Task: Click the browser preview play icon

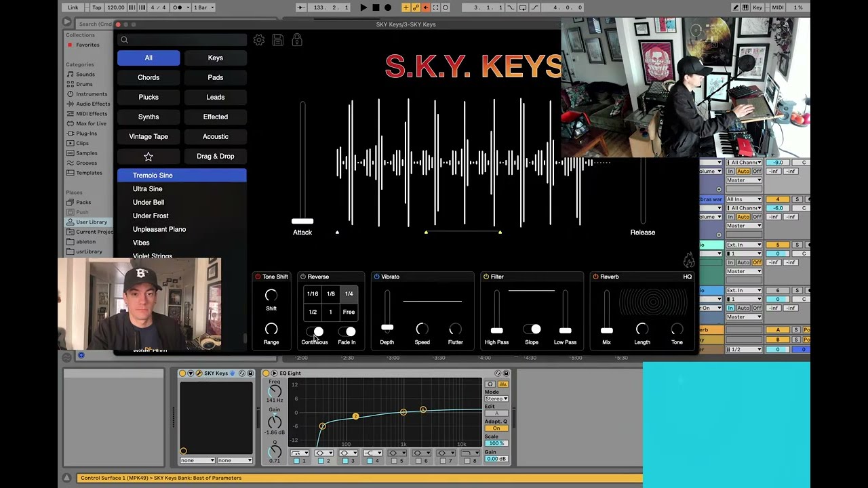Action: [66, 22]
